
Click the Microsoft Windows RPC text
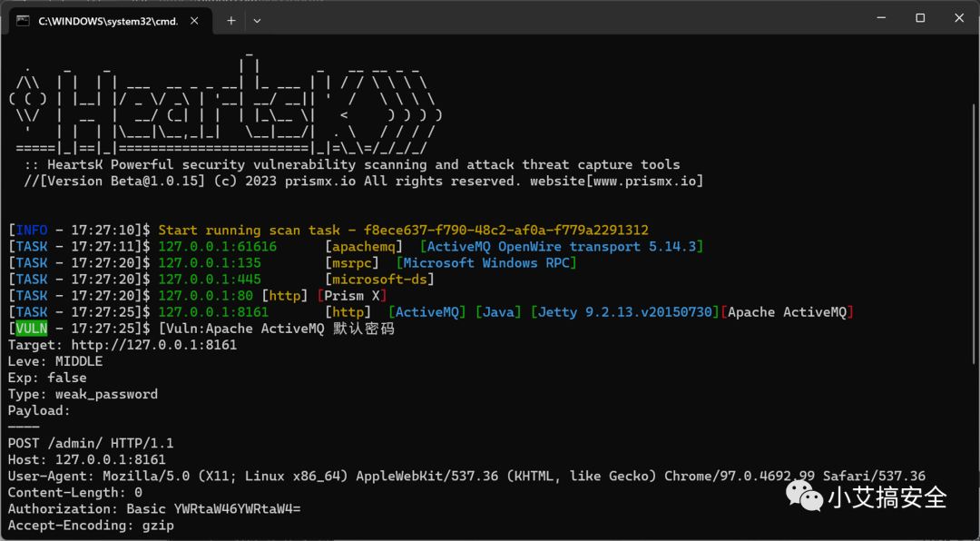486,262
